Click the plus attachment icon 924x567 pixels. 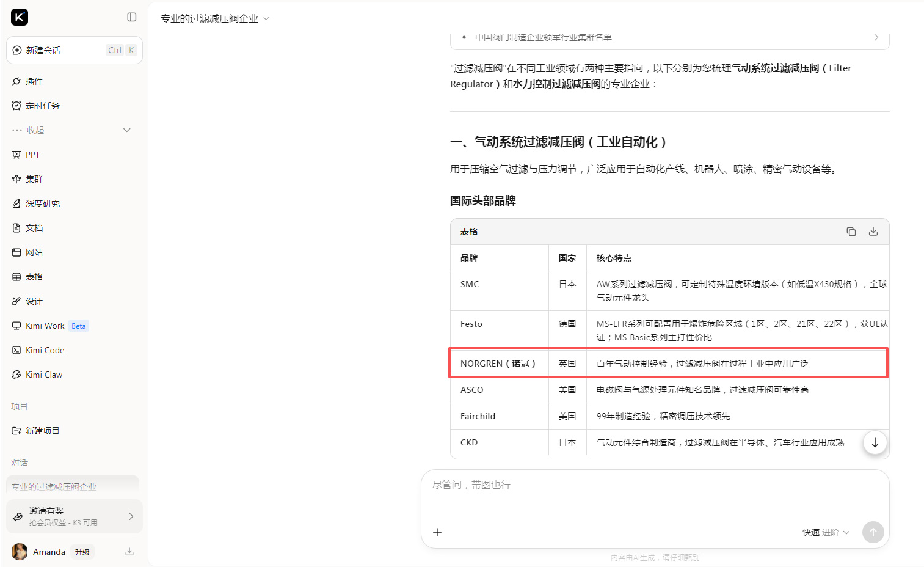437,532
